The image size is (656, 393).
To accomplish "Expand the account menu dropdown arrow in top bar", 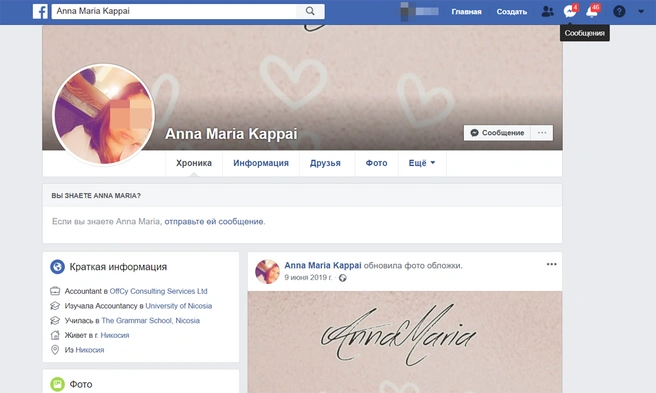I will coord(641,12).
